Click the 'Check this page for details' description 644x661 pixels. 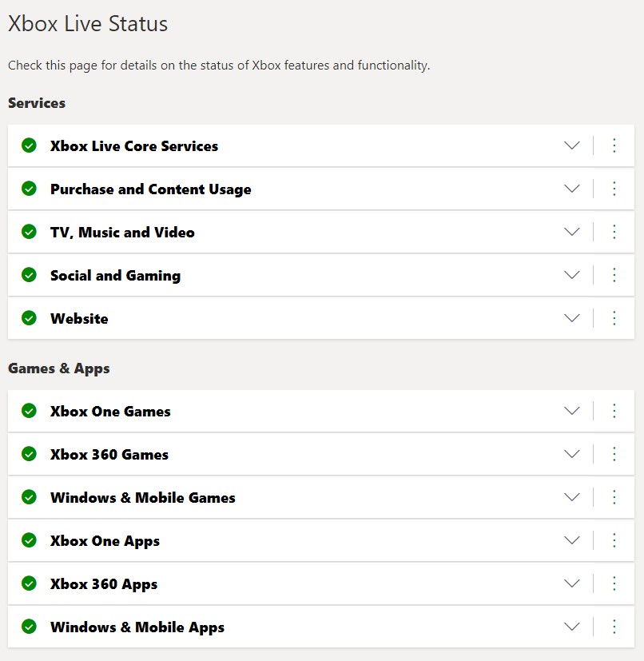(x=219, y=66)
